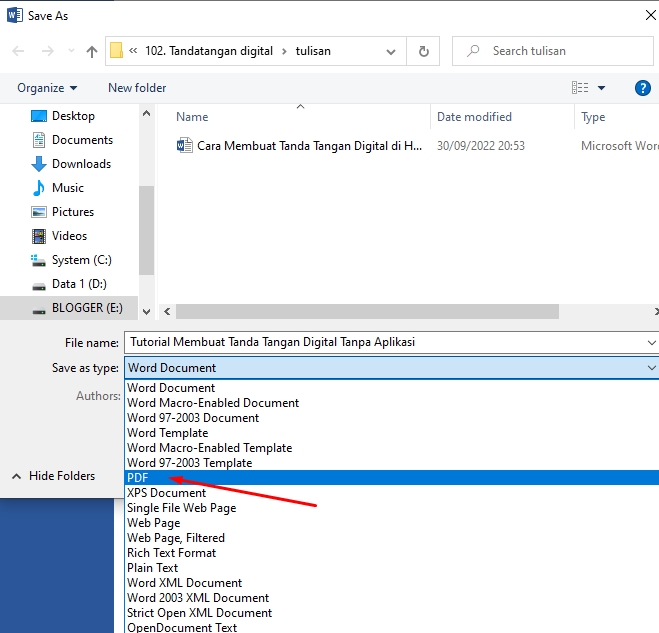Click the folder icon in address bar
Image resolution: width=659 pixels, height=633 pixels.
pos(116,51)
